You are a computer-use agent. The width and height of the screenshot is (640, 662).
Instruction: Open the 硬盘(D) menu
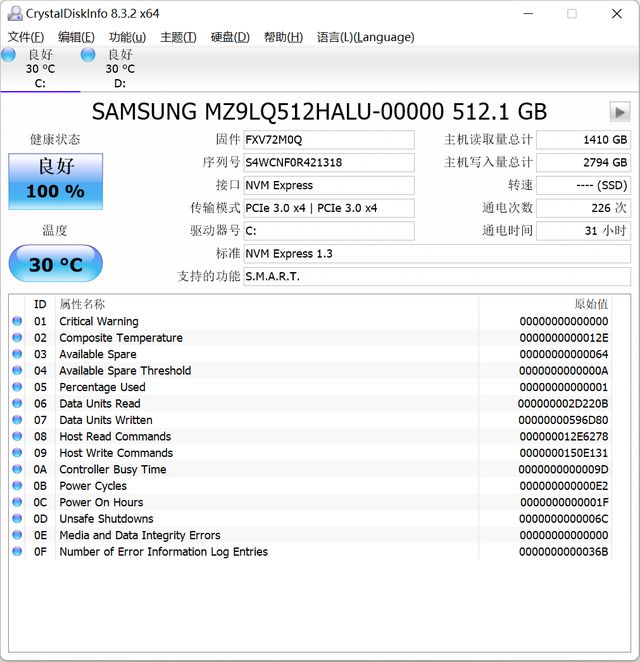click(230, 37)
